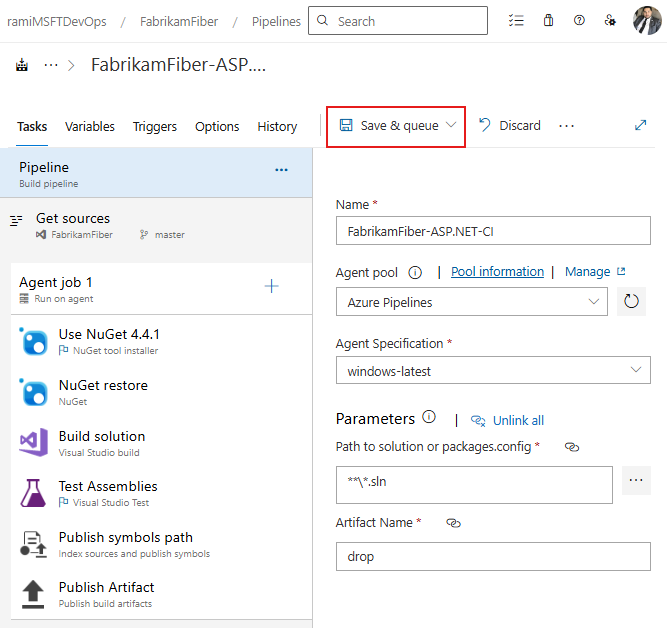This screenshot has height=628, width=667.
Task: Select Use NuGet 4.4.1 task icon
Action: (34, 342)
